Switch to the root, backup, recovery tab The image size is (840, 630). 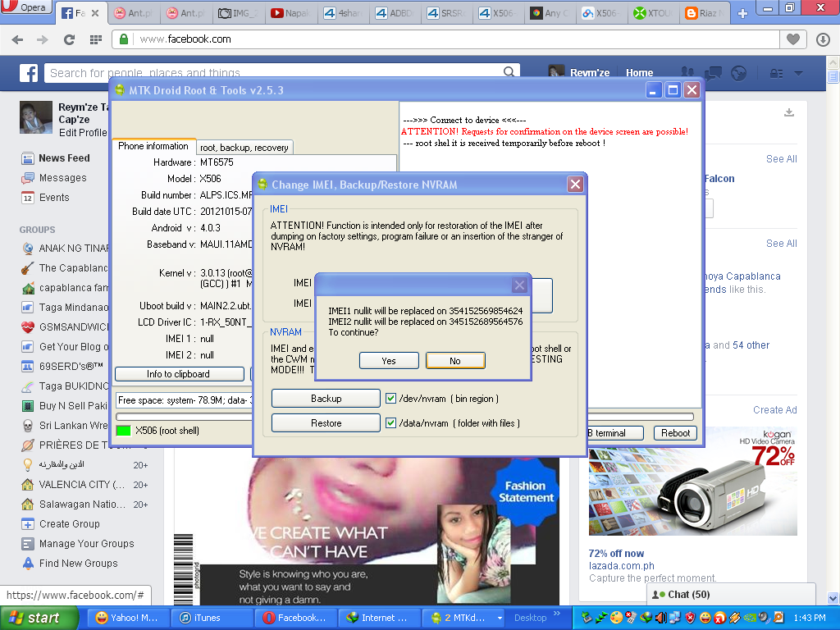(244, 148)
